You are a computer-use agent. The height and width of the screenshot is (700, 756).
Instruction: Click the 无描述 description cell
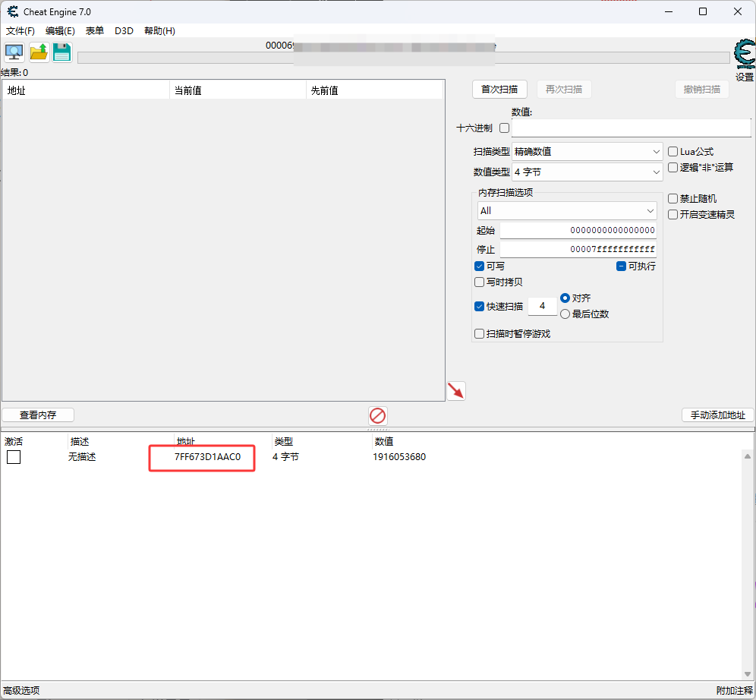82,457
